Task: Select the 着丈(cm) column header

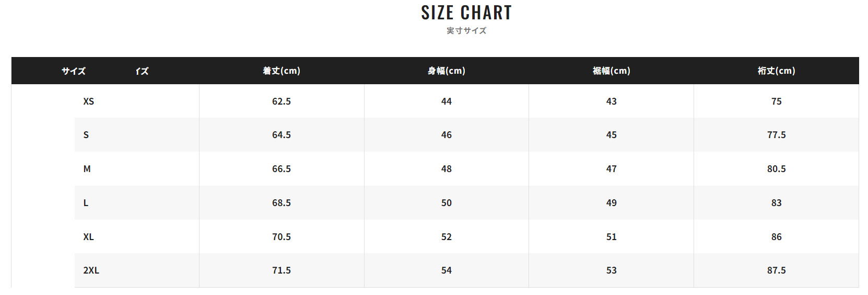Action: (x=281, y=71)
